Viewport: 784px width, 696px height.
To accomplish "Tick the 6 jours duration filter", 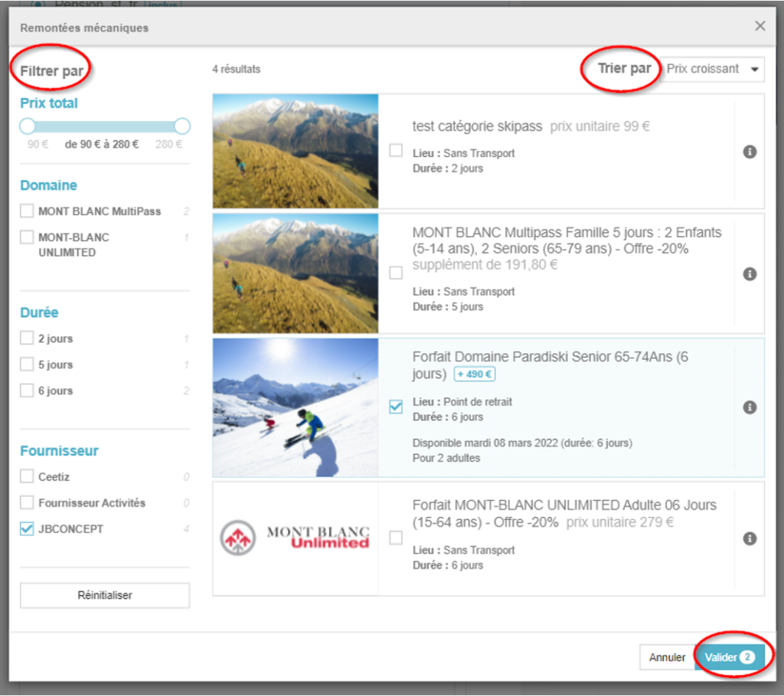I will pos(27,390).
